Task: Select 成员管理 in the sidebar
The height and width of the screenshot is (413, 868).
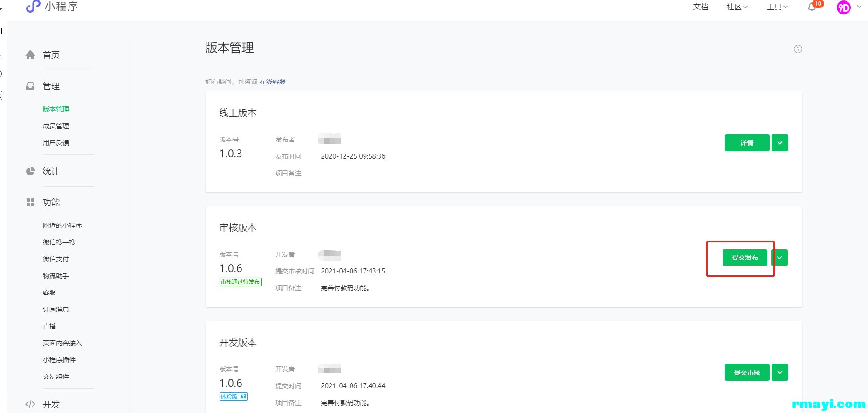Action: pyautogui.click(x=56, y=126)
